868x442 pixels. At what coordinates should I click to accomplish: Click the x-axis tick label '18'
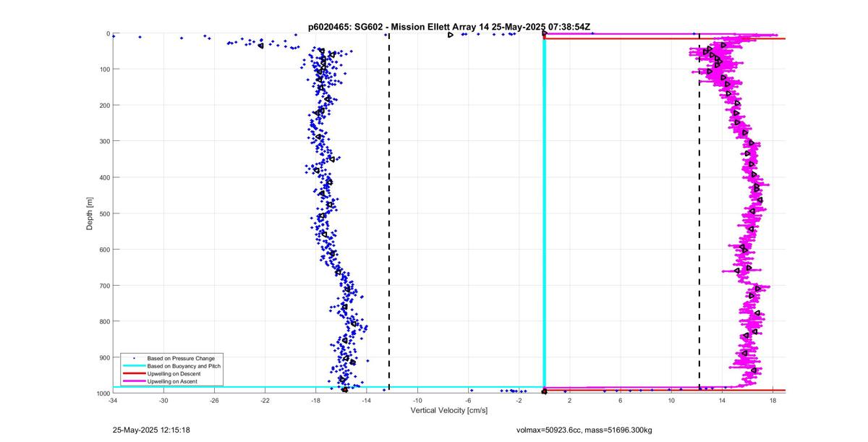773,400
